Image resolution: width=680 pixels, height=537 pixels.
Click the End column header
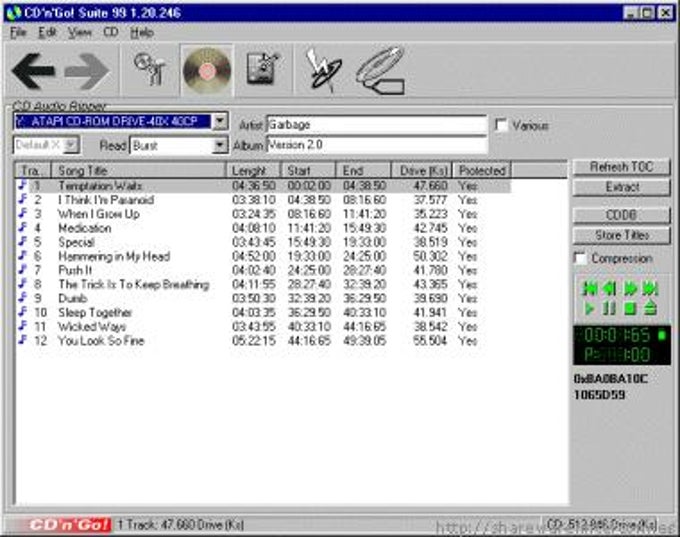coord(364,170)
